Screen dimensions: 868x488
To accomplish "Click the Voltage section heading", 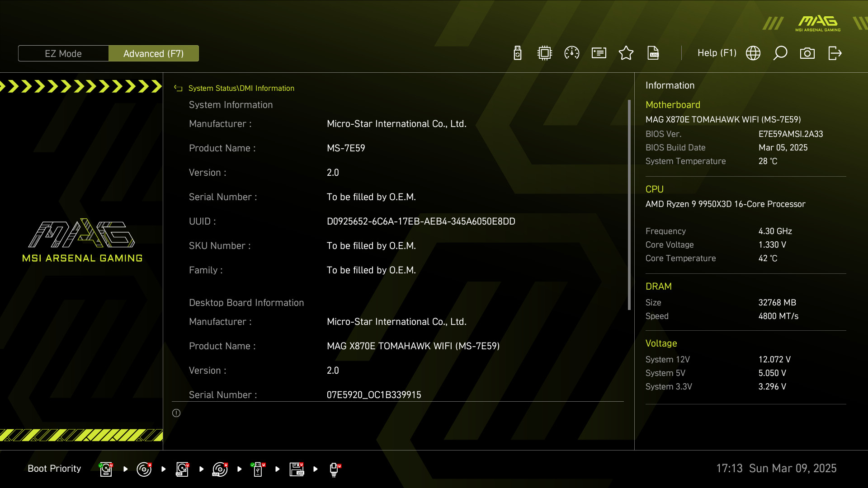I will click(661, 343).
